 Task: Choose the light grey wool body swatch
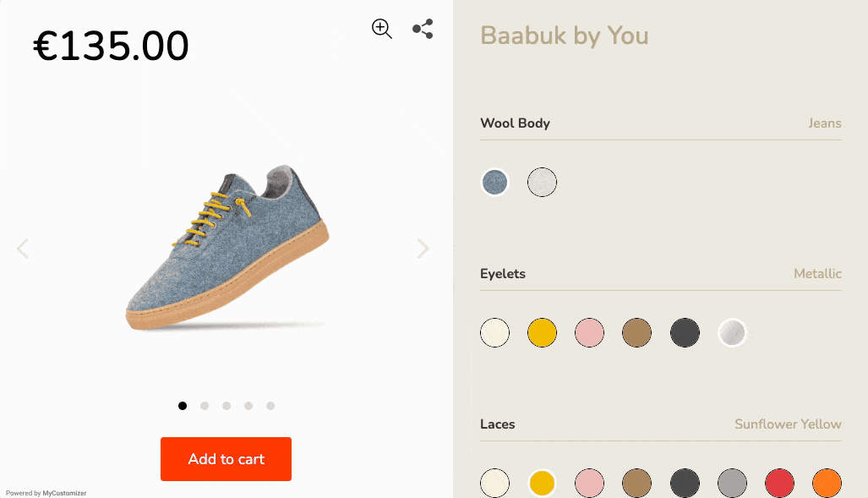[x=542, y=182]
